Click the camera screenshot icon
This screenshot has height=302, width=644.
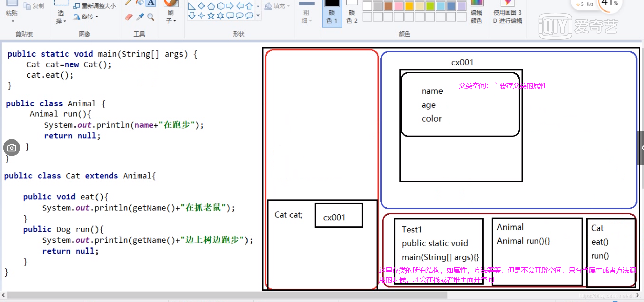[12, 148]
